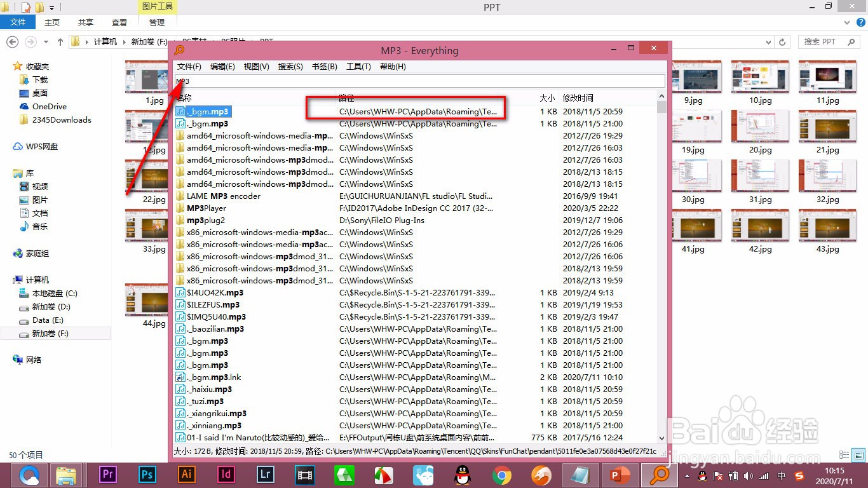The height and width of the screenshot is (488, 868).
Task: Click the Sogou input method tray icon
Action: pyautogui.click(x=799, y=475)
